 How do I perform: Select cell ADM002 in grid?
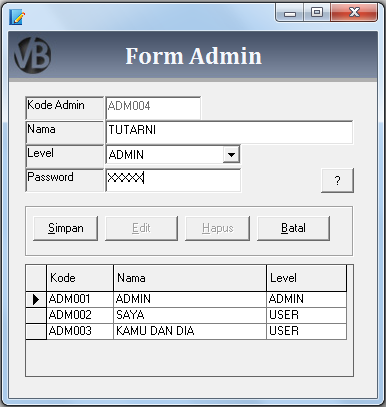coord(80,315)
